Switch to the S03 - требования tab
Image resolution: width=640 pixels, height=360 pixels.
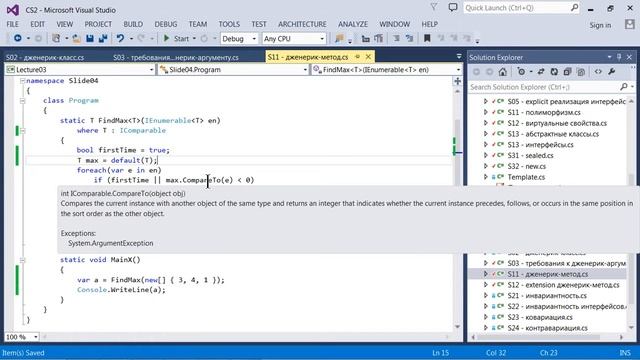pyautogui.click(x=176, y=57)
